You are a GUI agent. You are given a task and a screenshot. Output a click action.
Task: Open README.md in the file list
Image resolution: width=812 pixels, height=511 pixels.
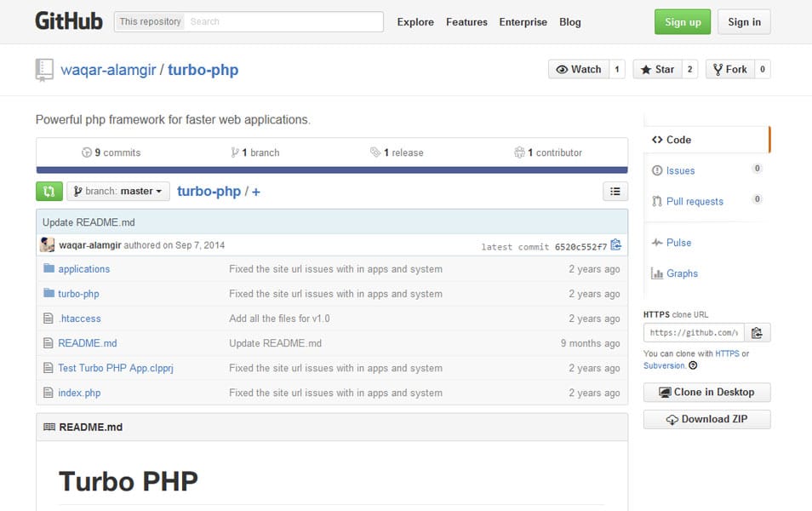(88, 343)
